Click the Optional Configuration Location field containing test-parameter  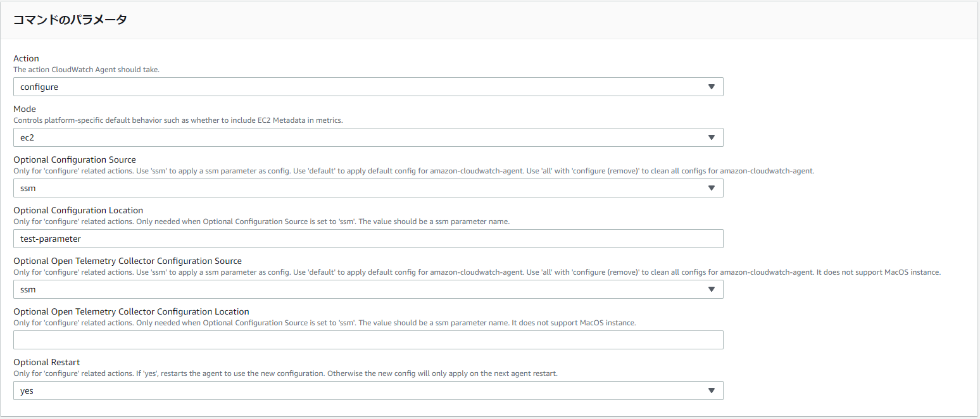368,239
